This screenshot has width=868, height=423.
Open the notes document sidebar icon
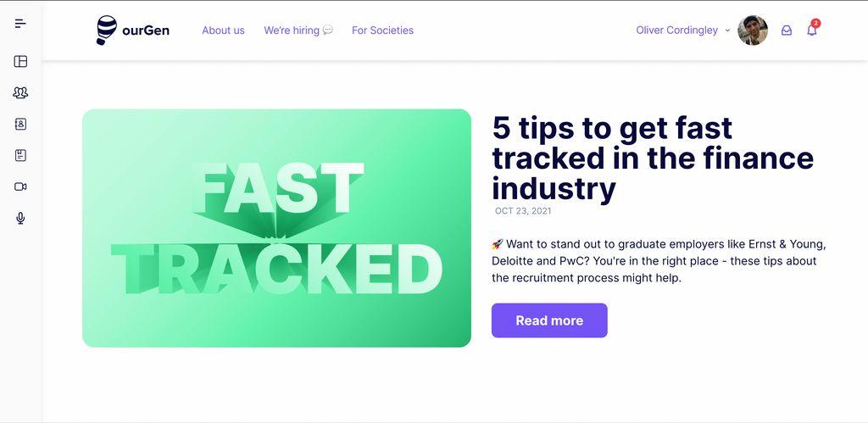coord(20,156)
